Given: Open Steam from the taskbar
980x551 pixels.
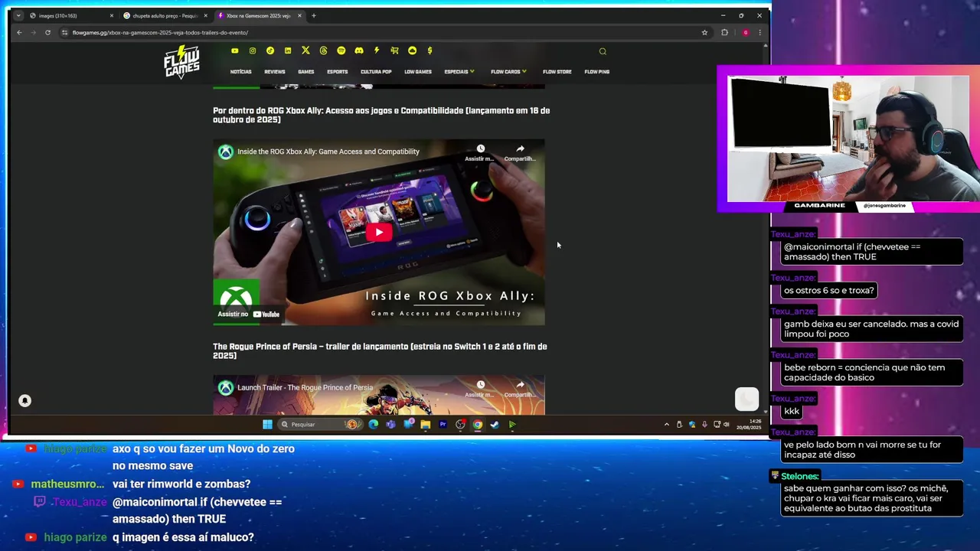Looking at the screenshot, I should (495, 424).
